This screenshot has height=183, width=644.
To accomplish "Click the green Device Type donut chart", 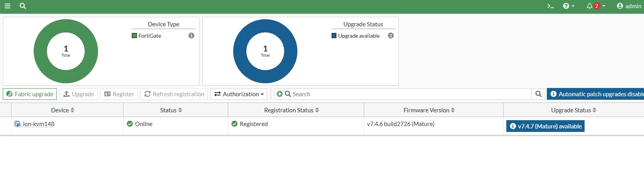I will point(66,51).
